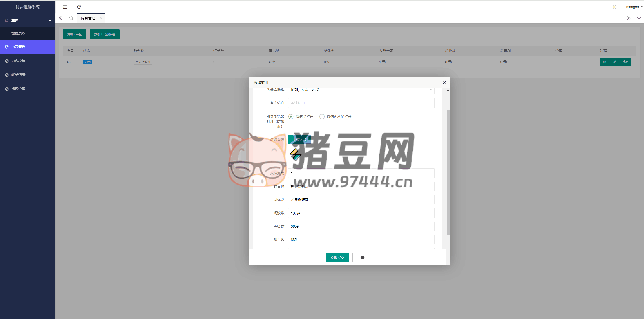Click the double-left arrow to scroll tabs
Image resolution: width=644 pixels, height=319 pixels.
pos(60,18)
